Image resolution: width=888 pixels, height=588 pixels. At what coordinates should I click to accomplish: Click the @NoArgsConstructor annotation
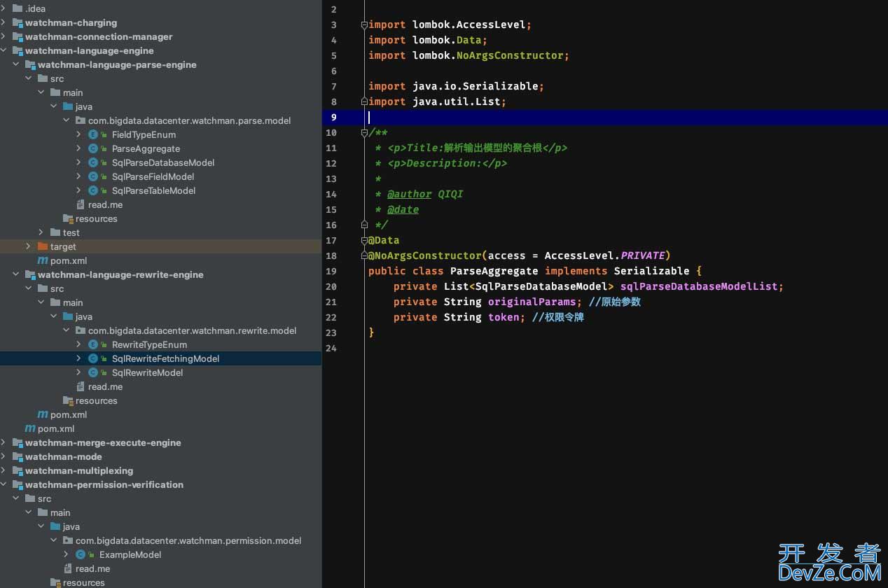click(425, 255)
